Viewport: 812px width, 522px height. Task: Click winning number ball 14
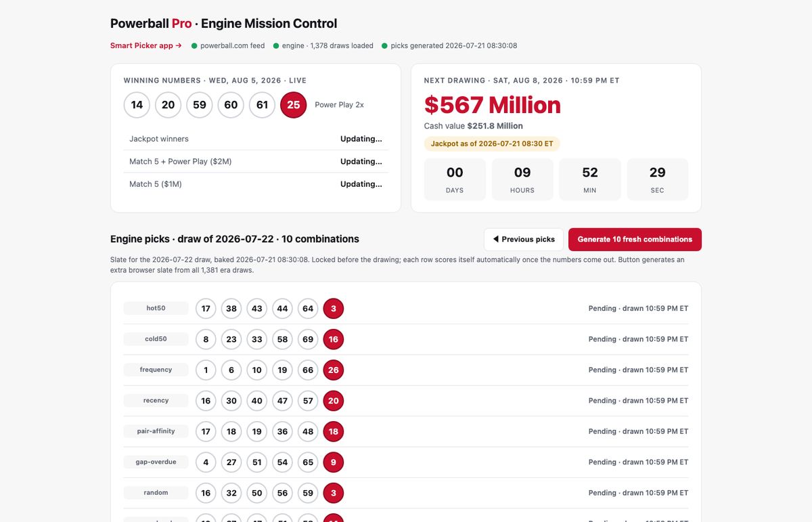click(x=137, y=105)
